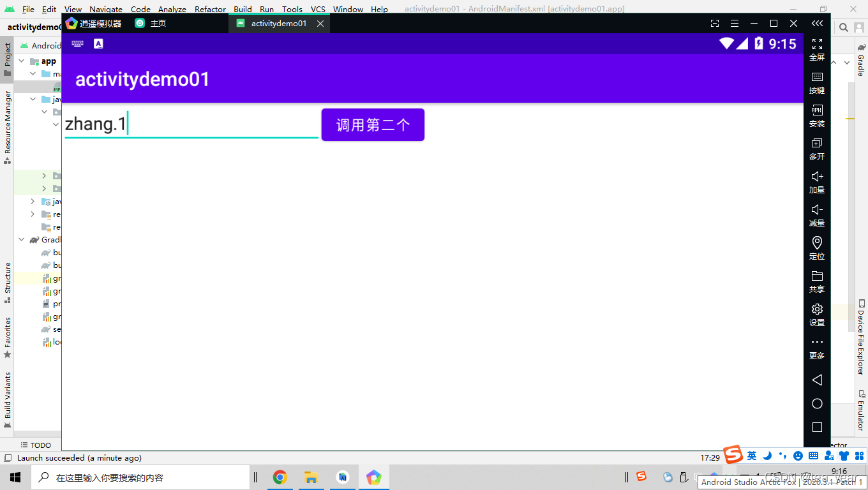Screen dimensions: 868x490
Task: Open the 共享 shared folder icon
Action: click(x=817, y=276)
